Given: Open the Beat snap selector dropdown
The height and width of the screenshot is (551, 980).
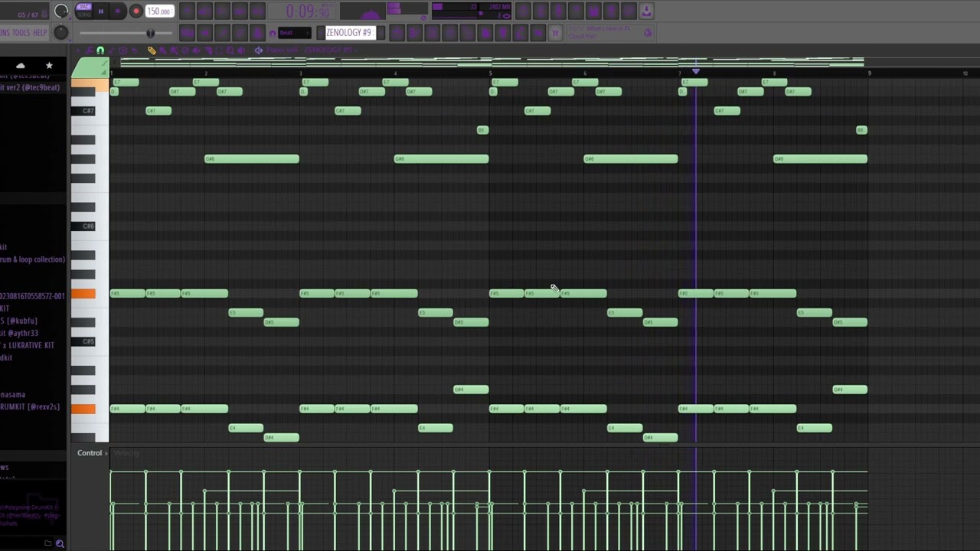Looking at the screenshot, I should pyautogui.click(x=294, y=33).
